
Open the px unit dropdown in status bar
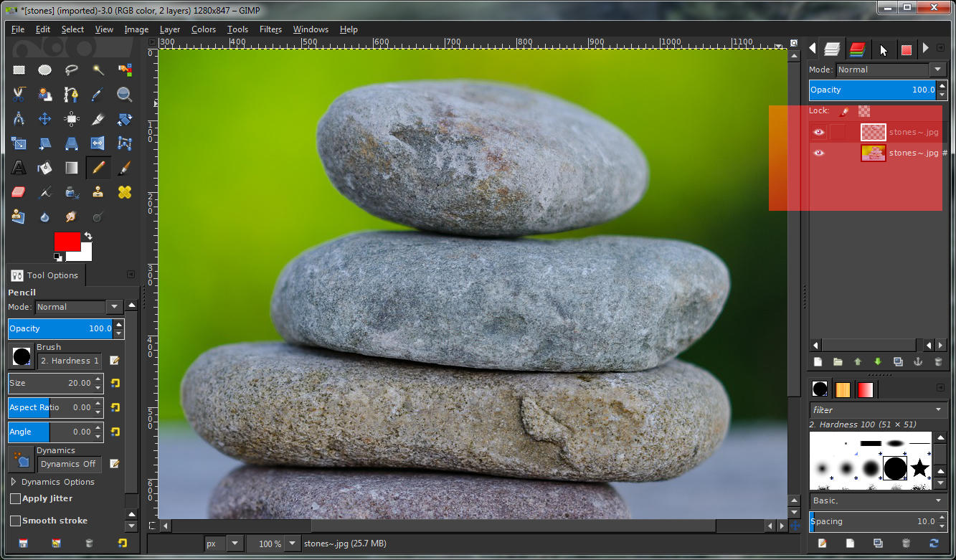pyautogui.click(x=224, y=544)
